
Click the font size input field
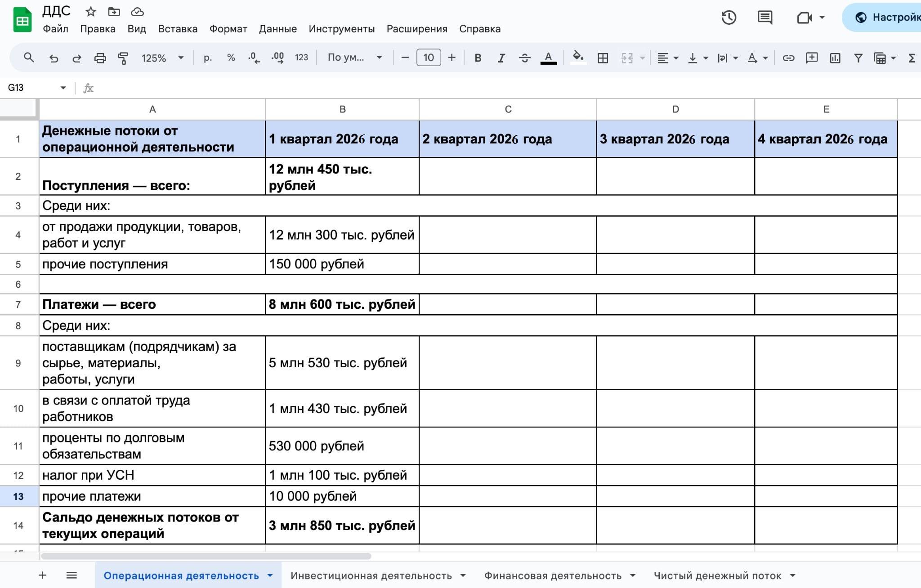click(428, 58)
